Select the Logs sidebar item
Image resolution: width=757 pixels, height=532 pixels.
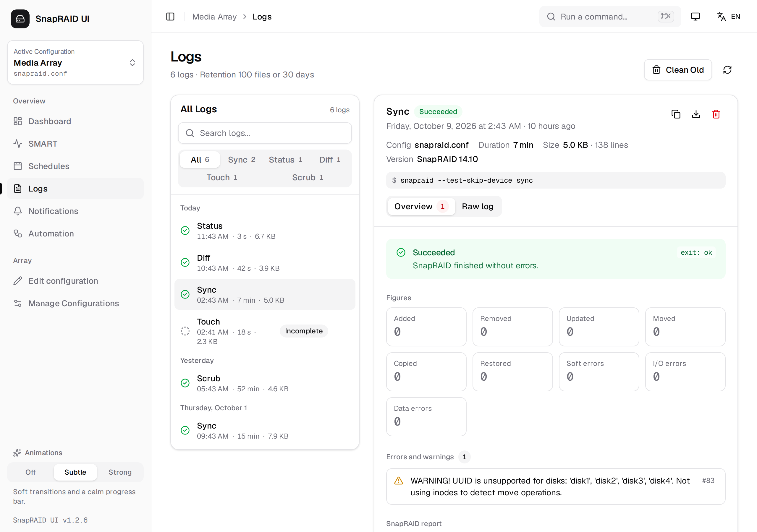point(75,189)
